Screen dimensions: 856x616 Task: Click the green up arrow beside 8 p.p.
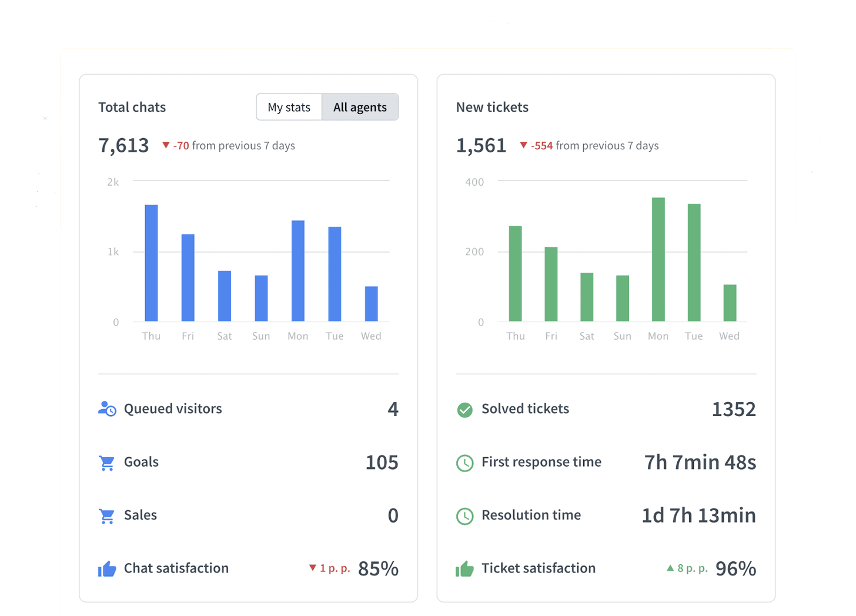pyautogui.click(x=670, y=568)
